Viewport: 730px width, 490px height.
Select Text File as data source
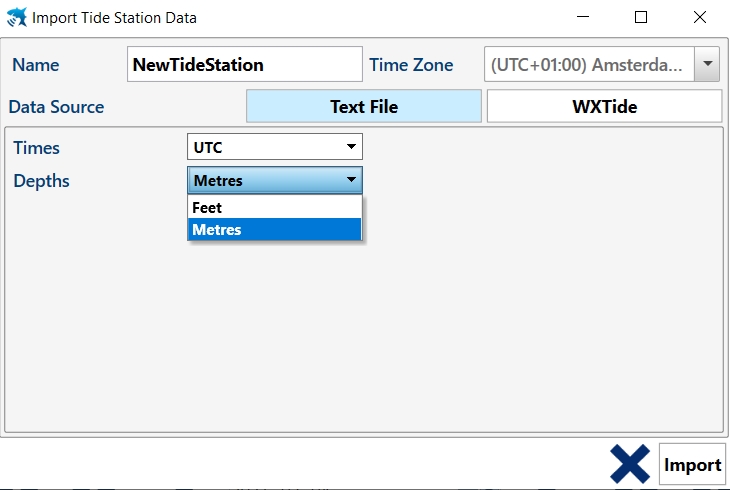click(364, 107)
